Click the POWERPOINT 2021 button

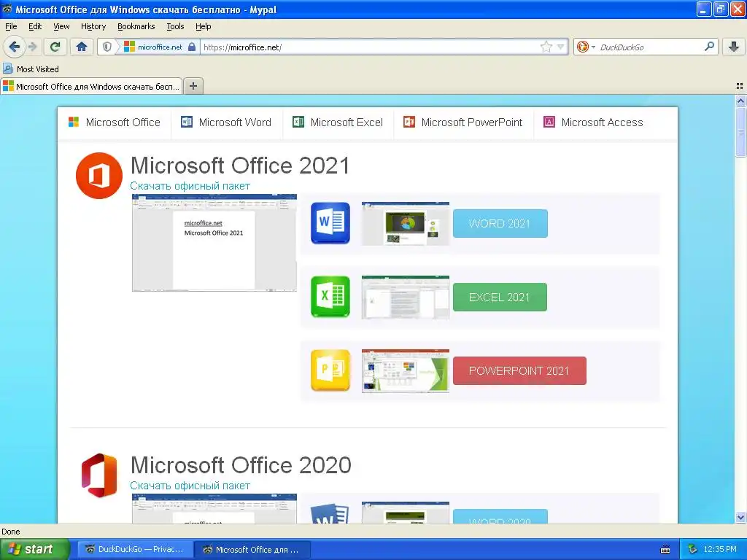[519, 371]
